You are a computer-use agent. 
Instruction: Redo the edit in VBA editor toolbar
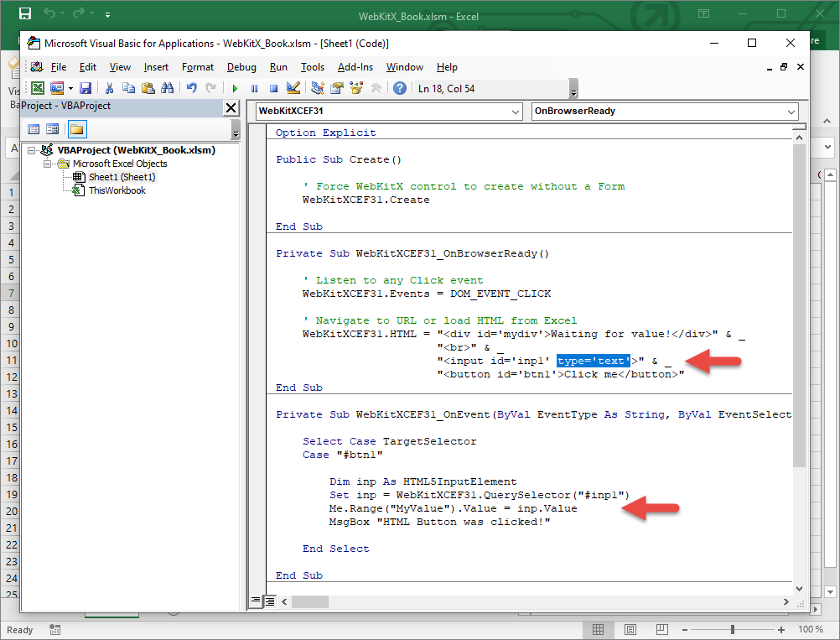(x=210, y=88)
